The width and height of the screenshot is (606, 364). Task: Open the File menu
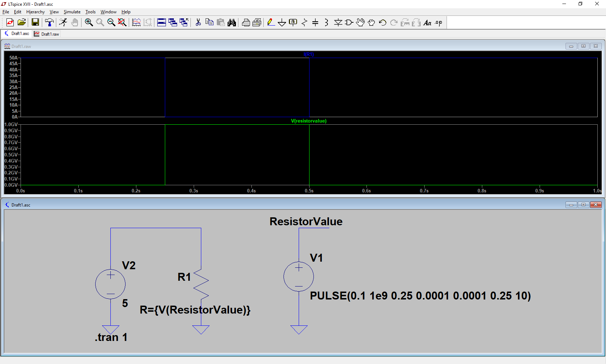click(6, 12)
